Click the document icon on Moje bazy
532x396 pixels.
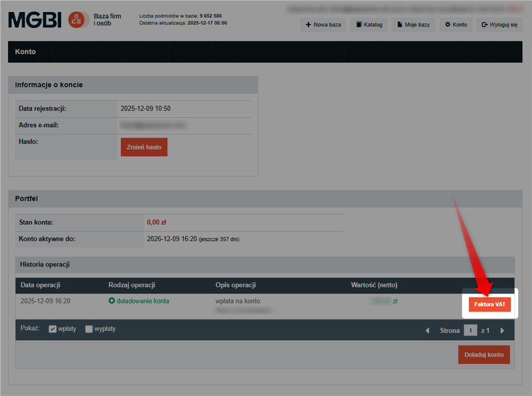(400, 24)
